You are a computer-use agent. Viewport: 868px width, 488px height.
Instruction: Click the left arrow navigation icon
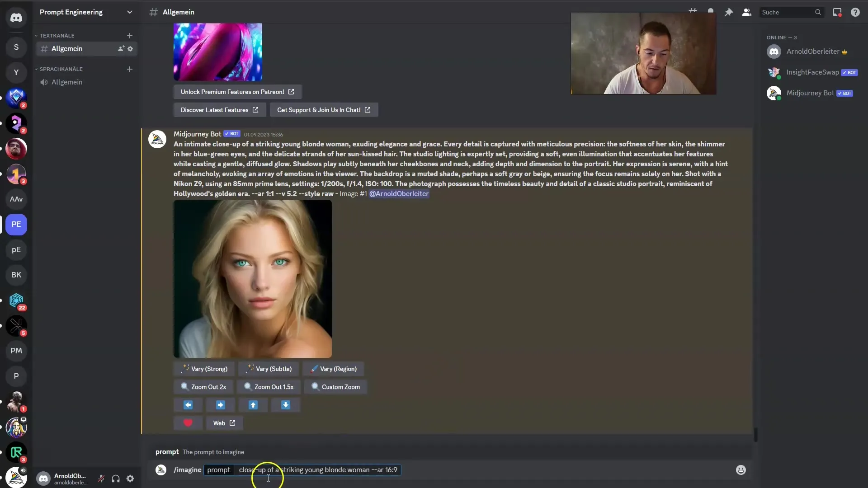pos(188,404)
